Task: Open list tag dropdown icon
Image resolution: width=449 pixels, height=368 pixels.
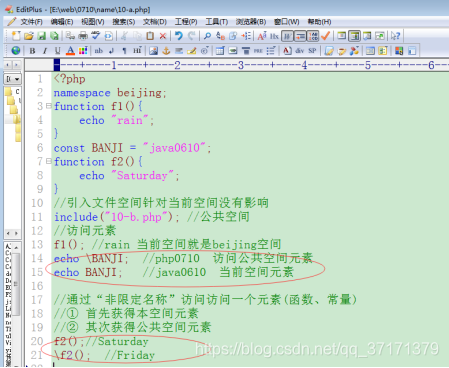Action: pos(271,51)
